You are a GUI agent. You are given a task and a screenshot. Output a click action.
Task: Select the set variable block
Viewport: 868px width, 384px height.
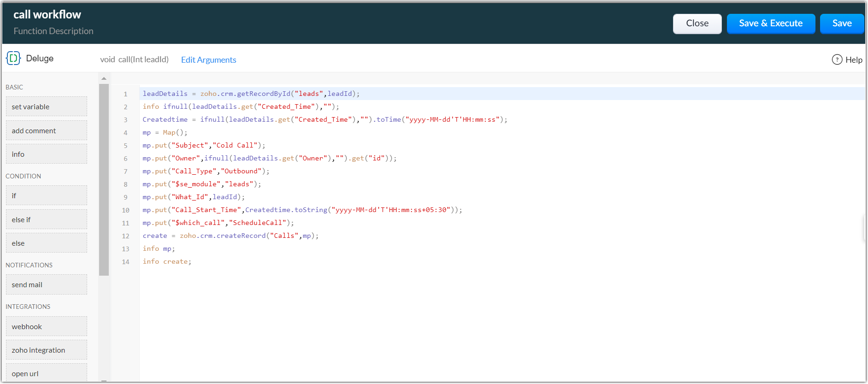47,106
